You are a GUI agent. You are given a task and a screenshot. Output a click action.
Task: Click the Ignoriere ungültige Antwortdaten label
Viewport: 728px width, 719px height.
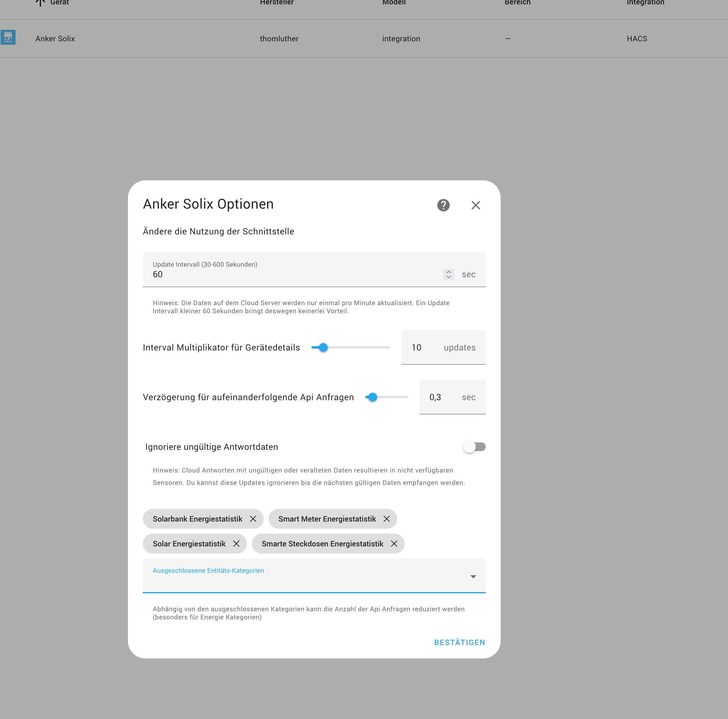[212, 447]
